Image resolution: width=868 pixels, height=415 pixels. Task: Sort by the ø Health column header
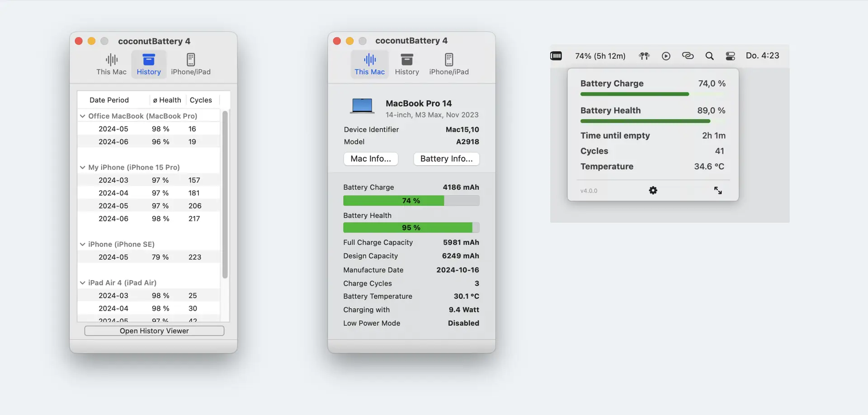coord(167,100)
